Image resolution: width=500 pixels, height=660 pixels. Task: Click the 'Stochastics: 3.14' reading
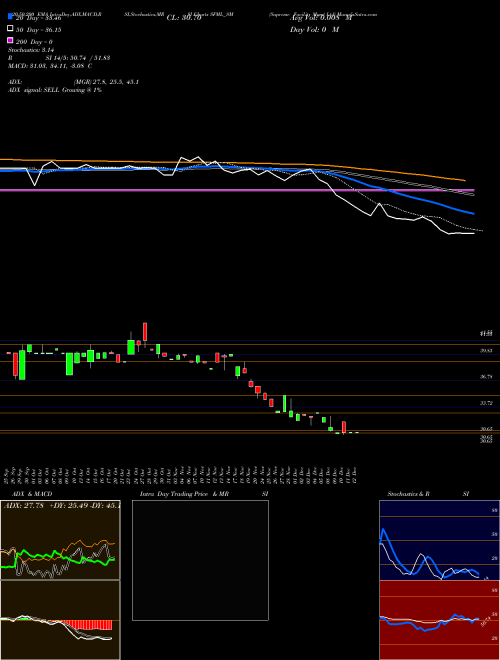coord(29,50)
